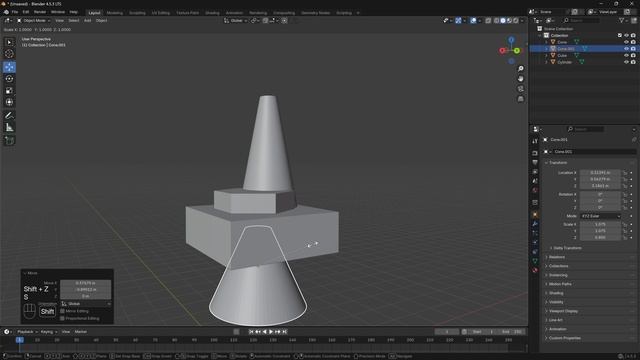Uncheck the Collection exclude checkbox

(620, 36)
